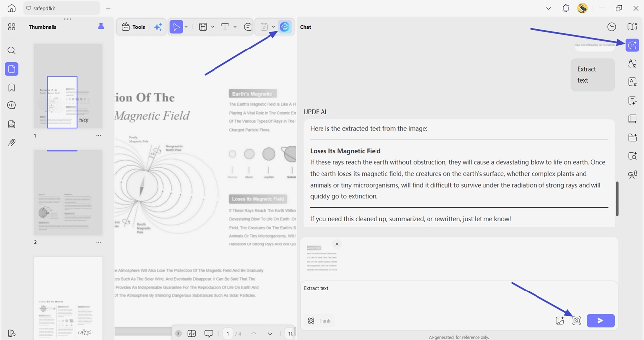Open the translate icon in right sidebar
Image resolution: width=644 pixels, height=340 pixels.
point(632,64)
